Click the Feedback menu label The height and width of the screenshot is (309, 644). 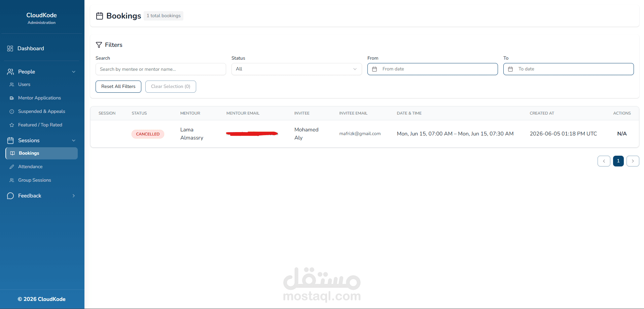pyautogui.click(x=30, y=196)
